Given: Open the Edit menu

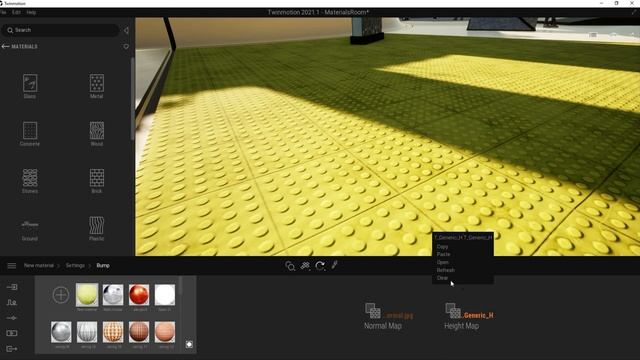Looking at the screenshot, I should 16,12.
